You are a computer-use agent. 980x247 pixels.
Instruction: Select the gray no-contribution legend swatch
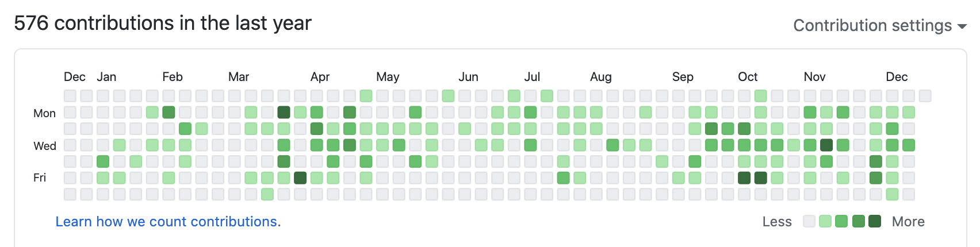tap(809, 221)
